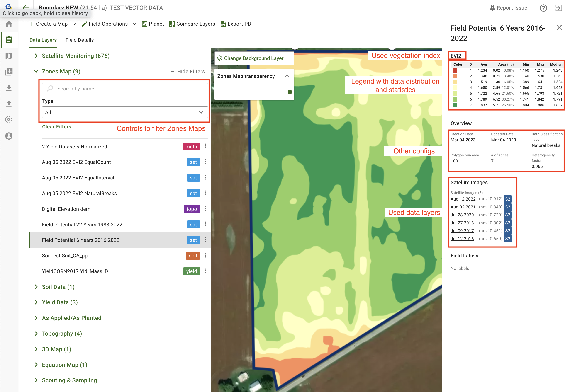
Task: Open options menu for Digital Elevation dem
Action: 205,209
